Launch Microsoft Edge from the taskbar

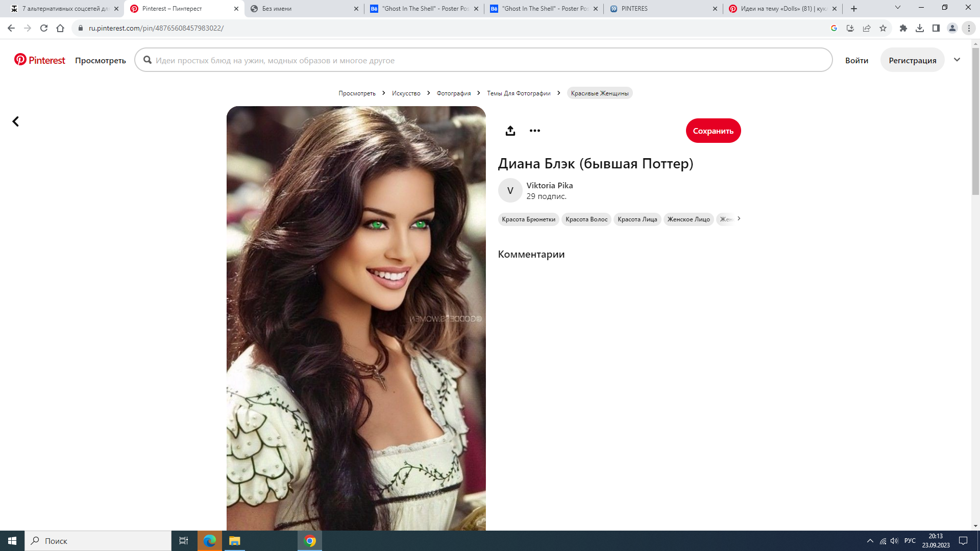(x=210, y=541)
